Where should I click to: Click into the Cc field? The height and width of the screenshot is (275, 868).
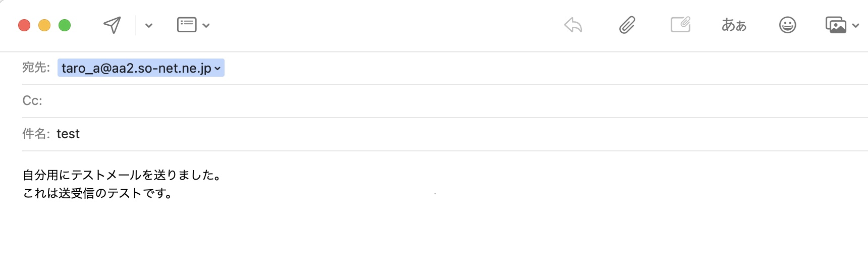[404, 101]
